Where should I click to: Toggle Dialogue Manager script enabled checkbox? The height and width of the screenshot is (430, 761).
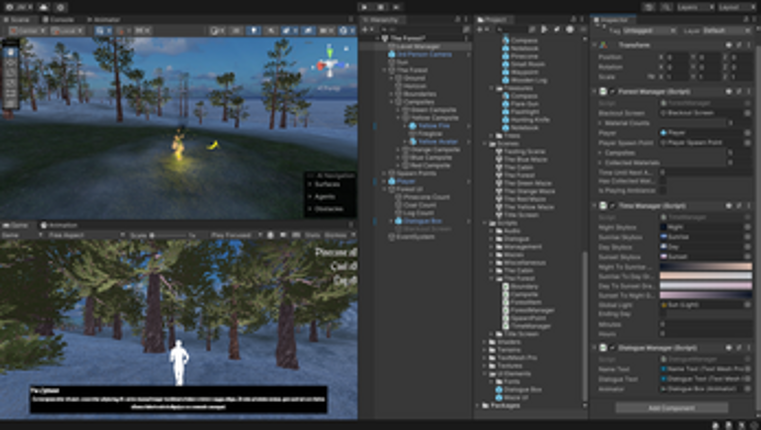[612, 348]
